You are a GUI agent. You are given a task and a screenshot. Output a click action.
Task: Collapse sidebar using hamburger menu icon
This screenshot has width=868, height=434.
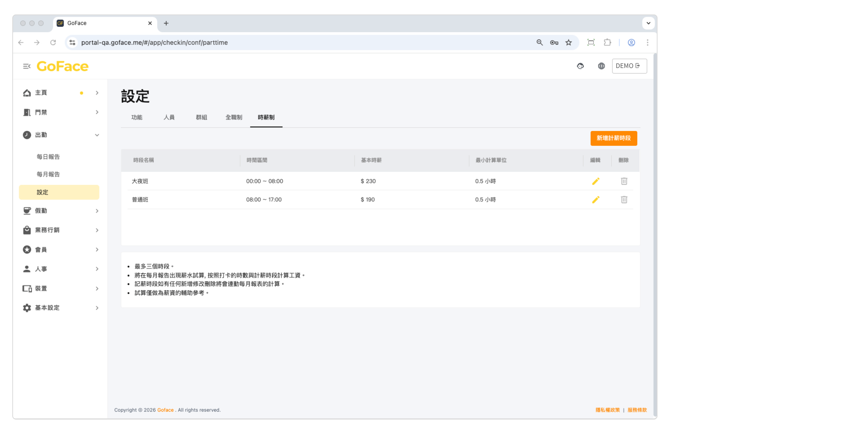[x=27, y=66]
